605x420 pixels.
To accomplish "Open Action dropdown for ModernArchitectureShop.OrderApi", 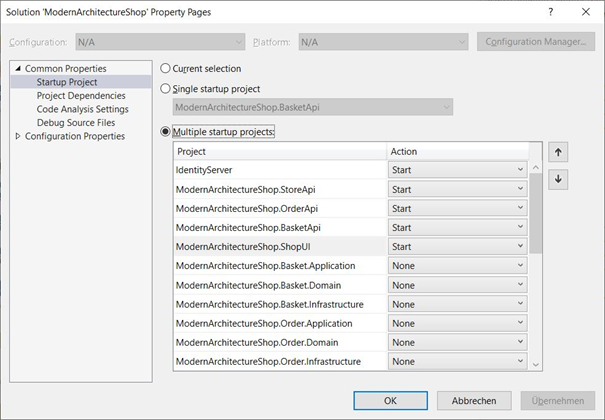I will (x=457, y=208).
